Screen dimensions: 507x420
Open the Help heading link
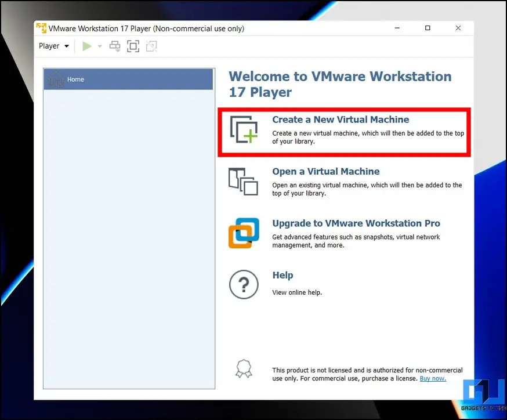(283, 276)
